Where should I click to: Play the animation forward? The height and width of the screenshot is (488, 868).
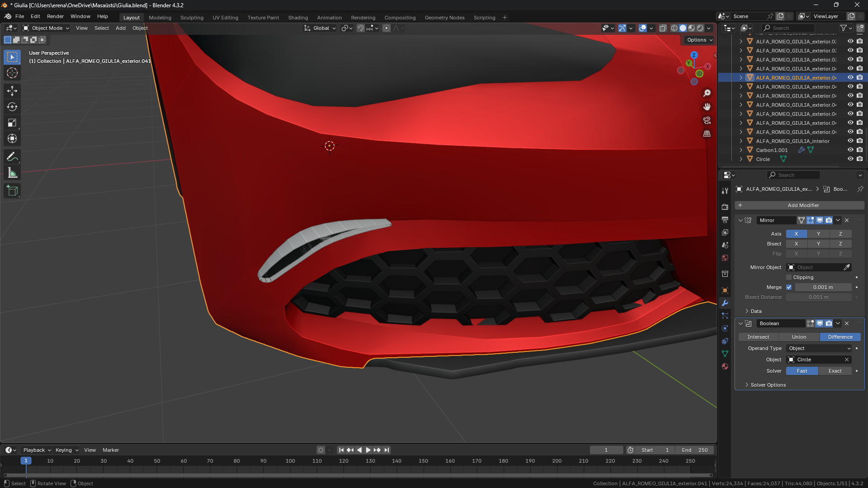(x=368, y=450)
